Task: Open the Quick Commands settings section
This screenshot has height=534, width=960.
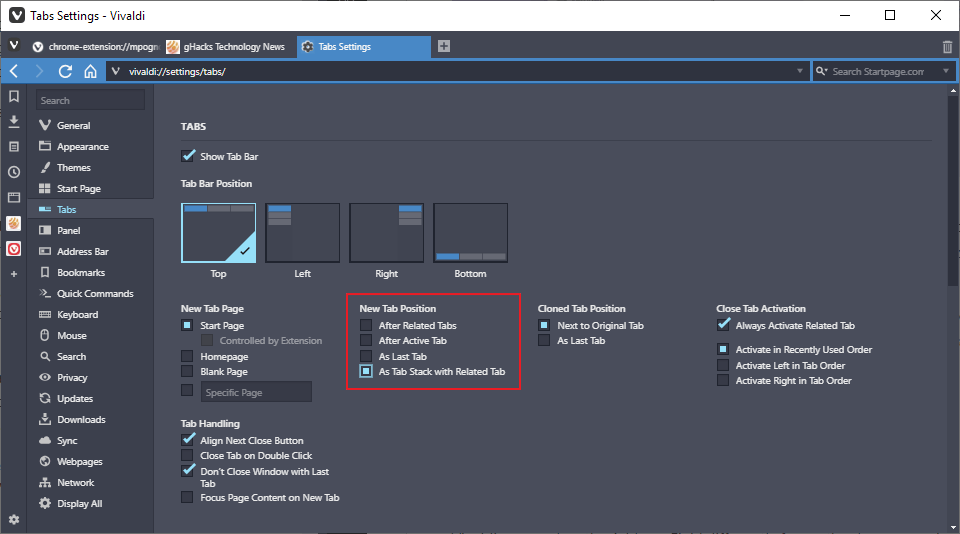Action: (90, 293)
